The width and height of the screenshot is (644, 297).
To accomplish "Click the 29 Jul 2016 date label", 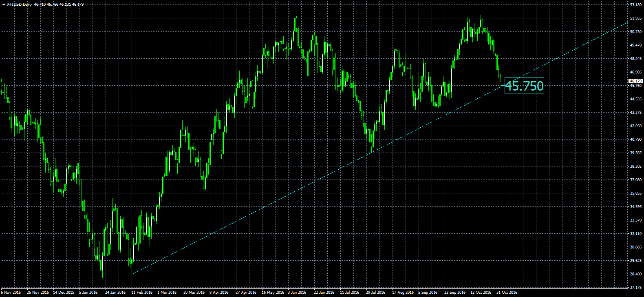I will pyautogui.click(x=375, y=293).
